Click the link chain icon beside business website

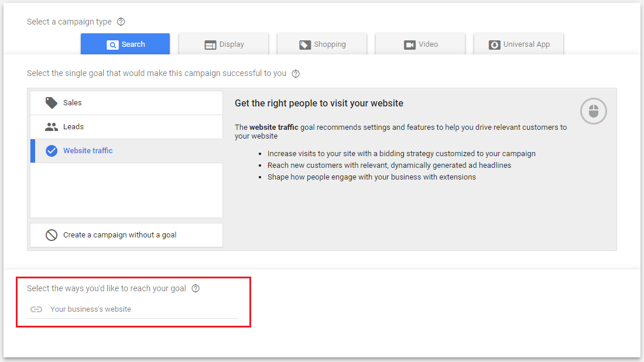click(x=36, y=309)
